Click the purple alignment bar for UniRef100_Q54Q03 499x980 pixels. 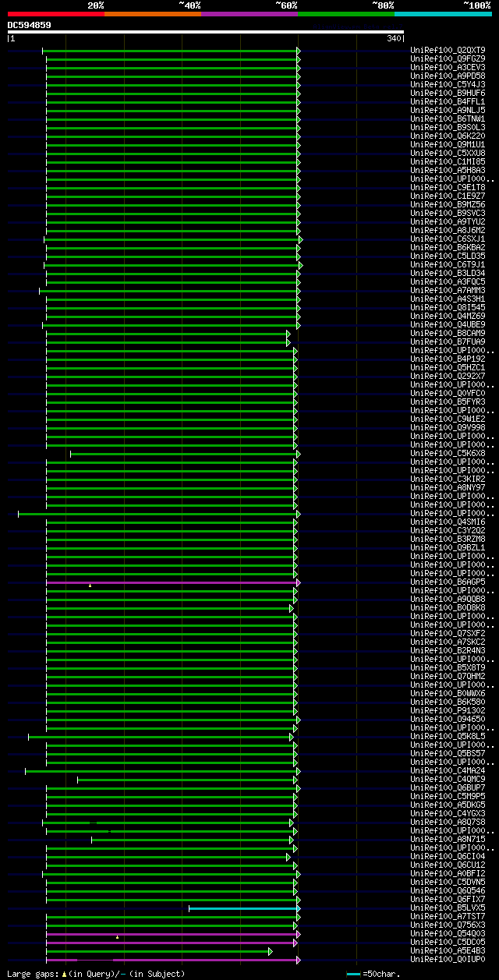click(172, 933)
